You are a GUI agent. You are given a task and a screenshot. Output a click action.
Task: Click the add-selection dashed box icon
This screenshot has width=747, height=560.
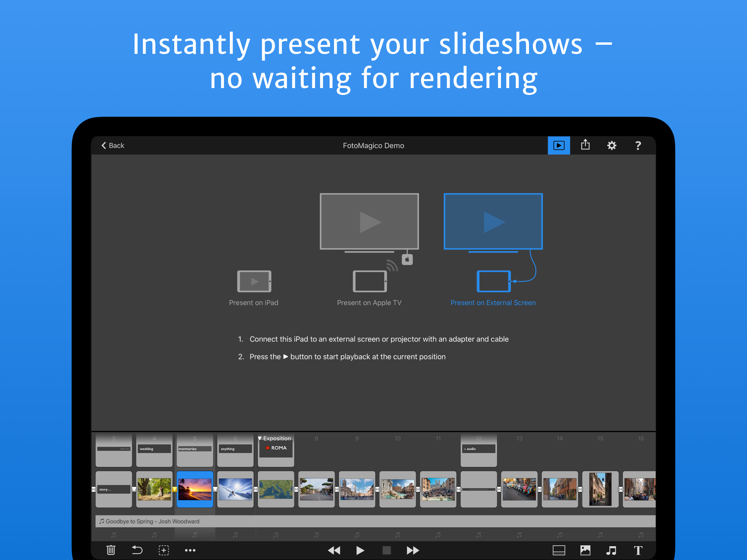tap(164, 550)
